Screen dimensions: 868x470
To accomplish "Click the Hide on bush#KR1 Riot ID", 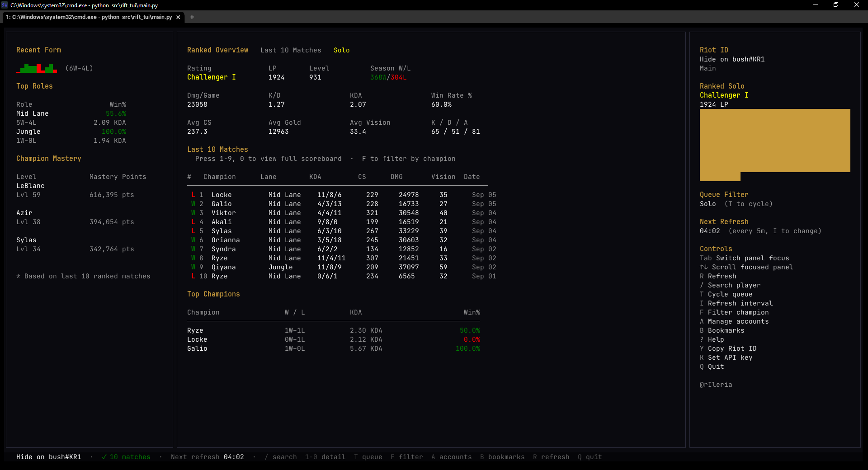I will tap(732, 59).
